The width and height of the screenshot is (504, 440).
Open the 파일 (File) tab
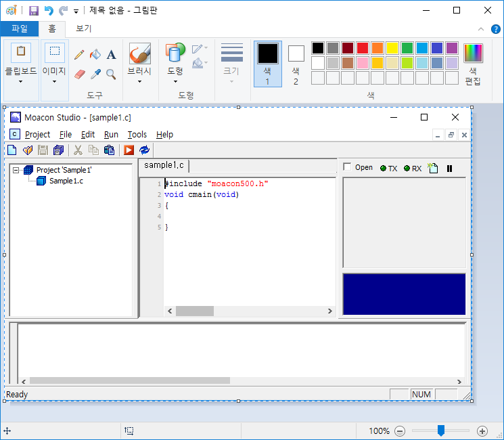(20, 29)
